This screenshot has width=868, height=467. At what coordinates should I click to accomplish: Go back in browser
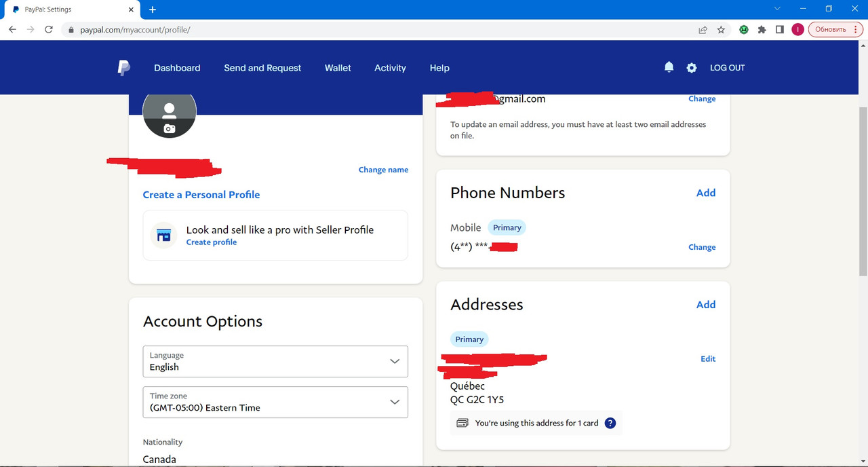click(12, 29)
